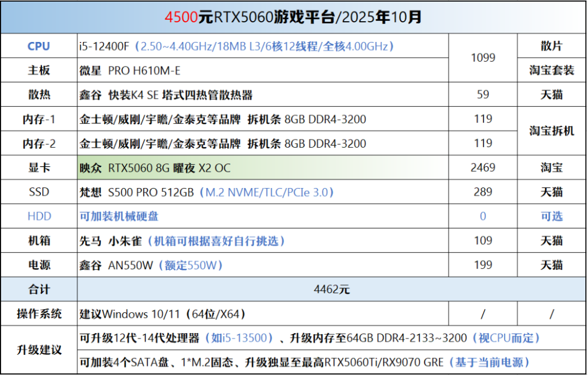Viewport: 588px width, 375px height.
Task: Click the 升级建议 row label
Action: point(39,350)
